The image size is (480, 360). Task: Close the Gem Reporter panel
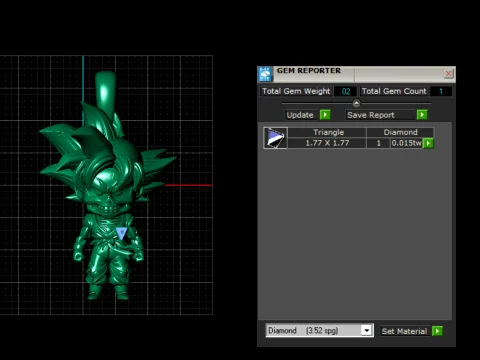pyautogui.click(x=448, y=73)
